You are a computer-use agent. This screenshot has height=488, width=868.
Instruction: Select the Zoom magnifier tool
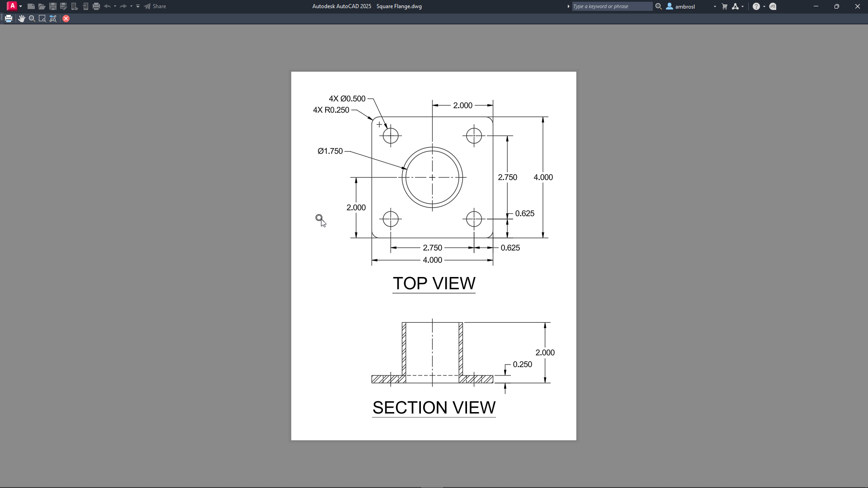32,19
